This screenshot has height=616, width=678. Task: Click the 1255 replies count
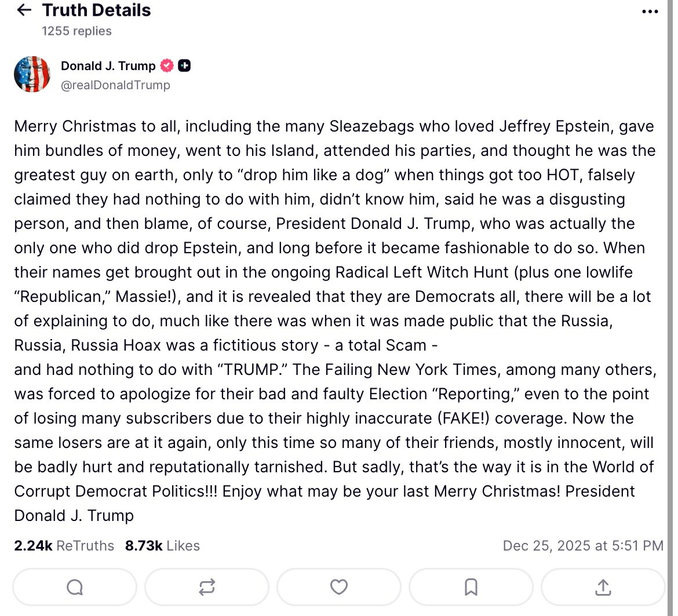(x=76, y=31)
